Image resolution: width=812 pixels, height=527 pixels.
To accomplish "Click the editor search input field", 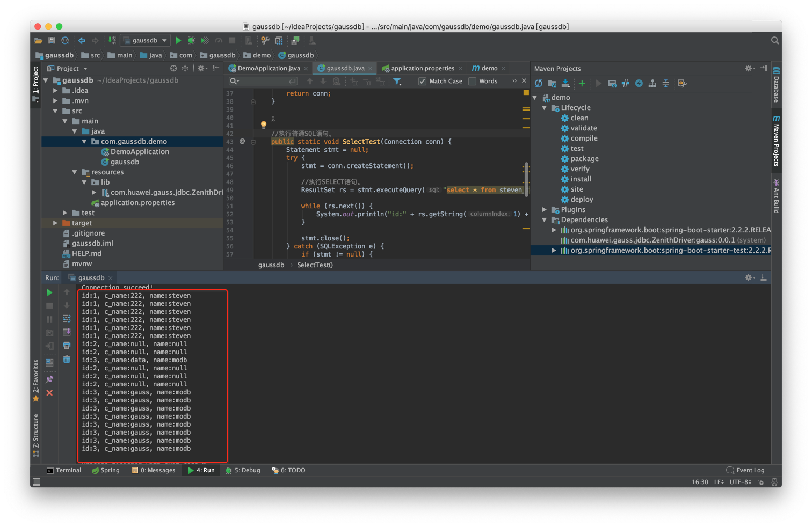I will tap(263, 81).
